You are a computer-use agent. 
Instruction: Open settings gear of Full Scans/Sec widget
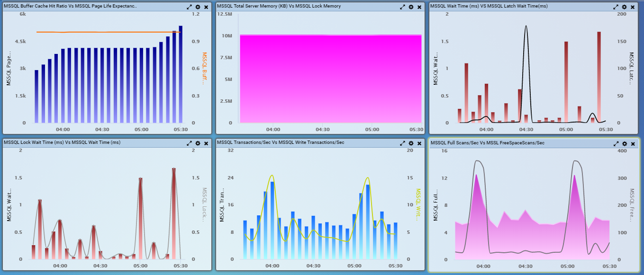(x=624, y=143)
